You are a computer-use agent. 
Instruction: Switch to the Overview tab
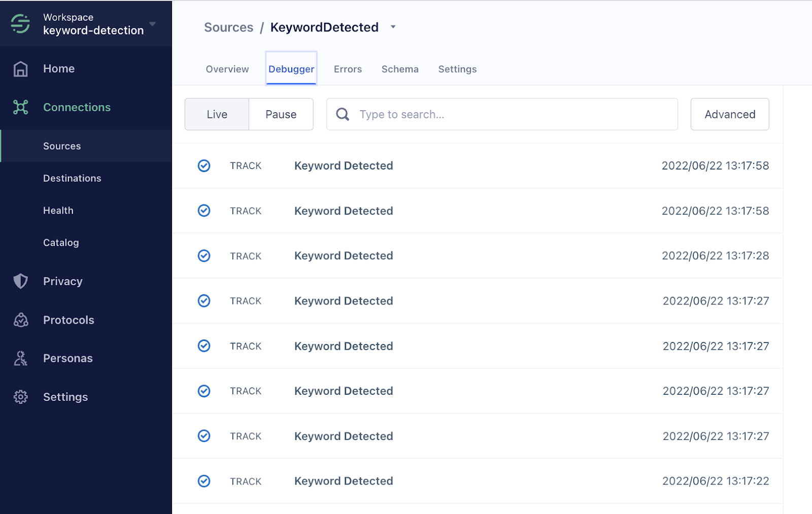(x=227, y=69)
